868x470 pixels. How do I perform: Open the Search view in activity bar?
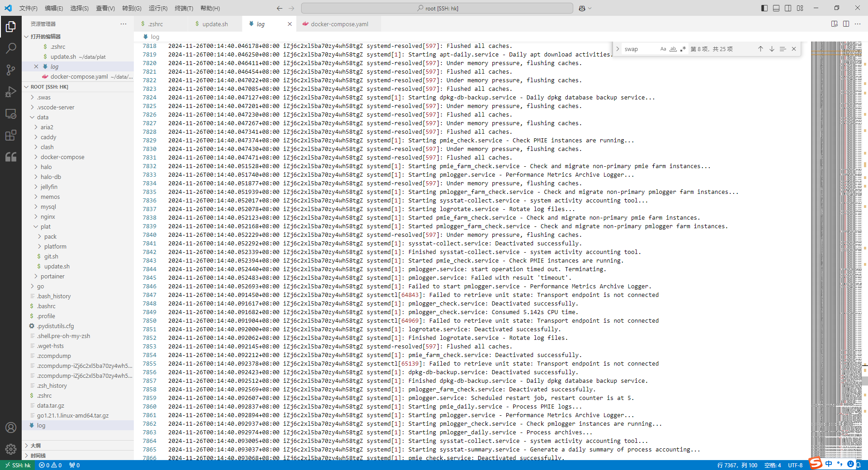click(x=11, y=48)
